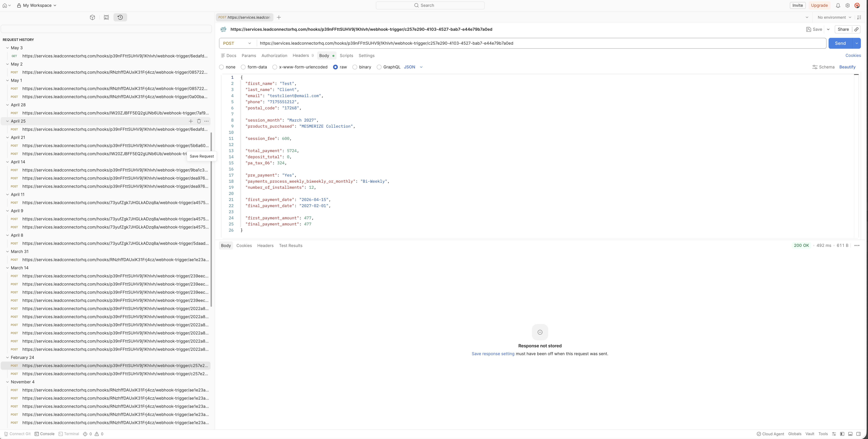Click the Invite button
Screen dimensions: 868x439
(798, 5)
